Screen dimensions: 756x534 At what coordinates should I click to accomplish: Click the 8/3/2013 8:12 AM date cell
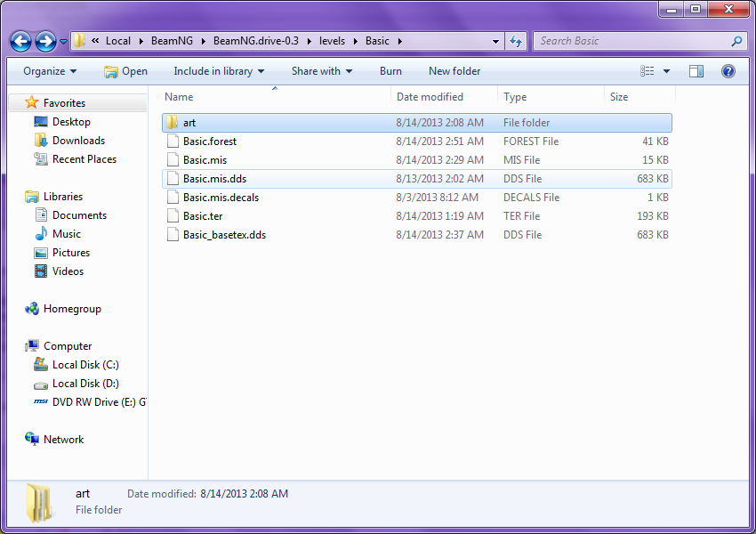click(438, 198)
